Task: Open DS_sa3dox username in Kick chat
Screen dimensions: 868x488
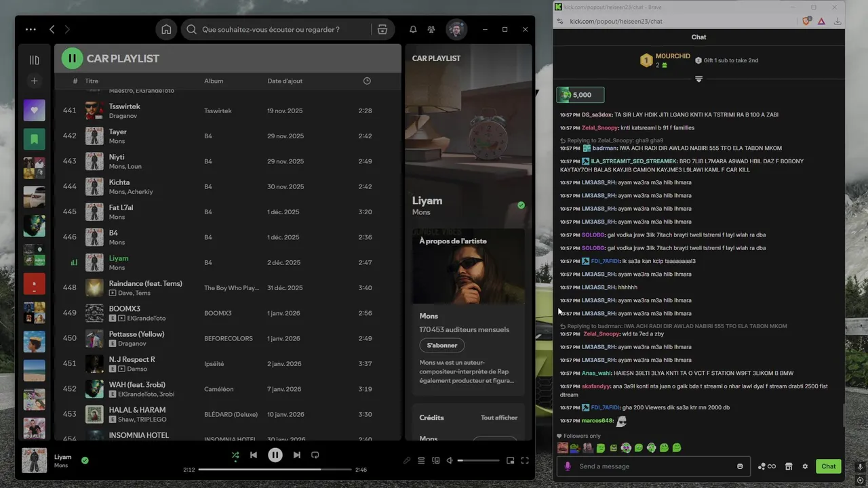Action: [x=597, y=115]
